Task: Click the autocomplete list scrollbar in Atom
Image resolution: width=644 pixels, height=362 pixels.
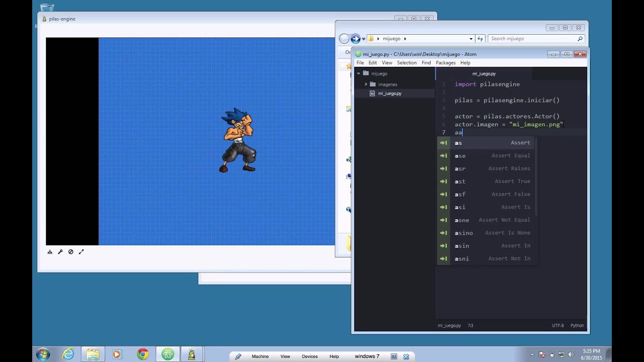Action: (x=536, y=177)
